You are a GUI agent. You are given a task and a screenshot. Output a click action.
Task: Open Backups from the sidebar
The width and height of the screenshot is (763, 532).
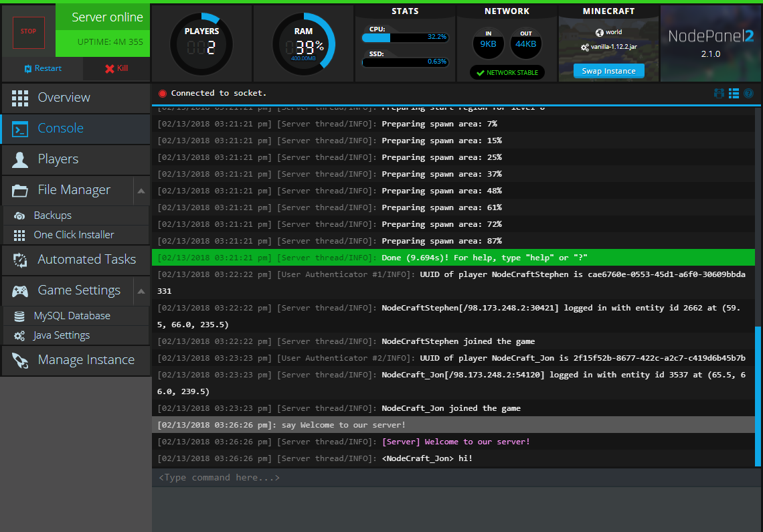pos(52,215)
